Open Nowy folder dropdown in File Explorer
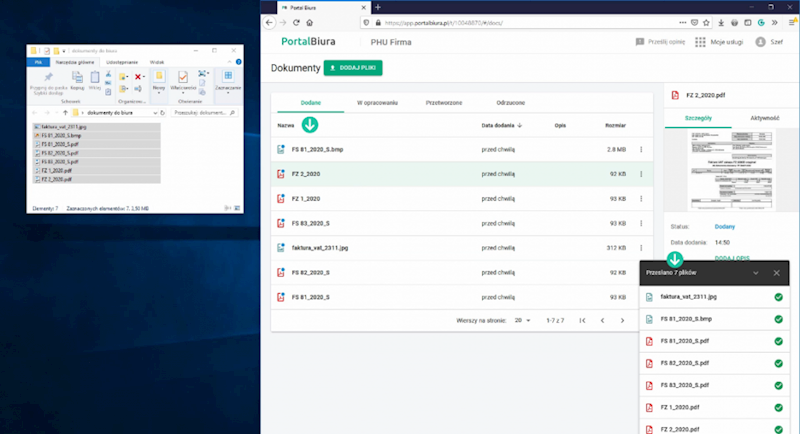This screenshot has height=434, width=800. tap(159, 82)
